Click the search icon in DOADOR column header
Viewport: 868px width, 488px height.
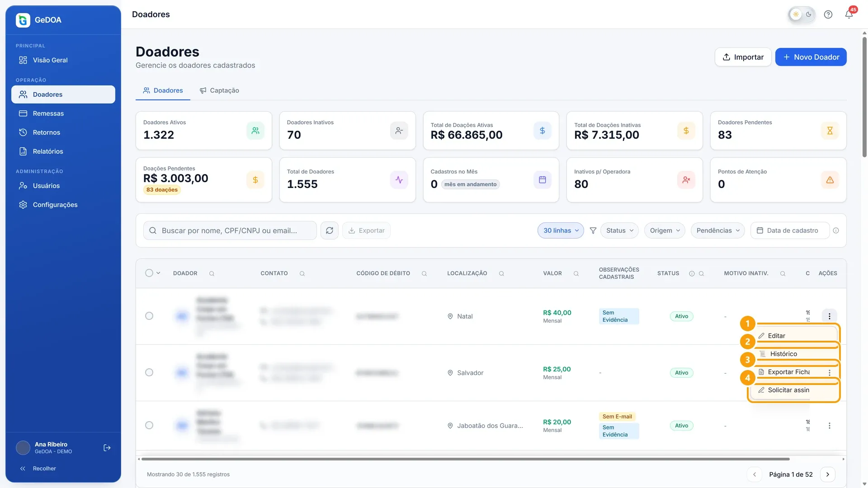tap(212, 273)
